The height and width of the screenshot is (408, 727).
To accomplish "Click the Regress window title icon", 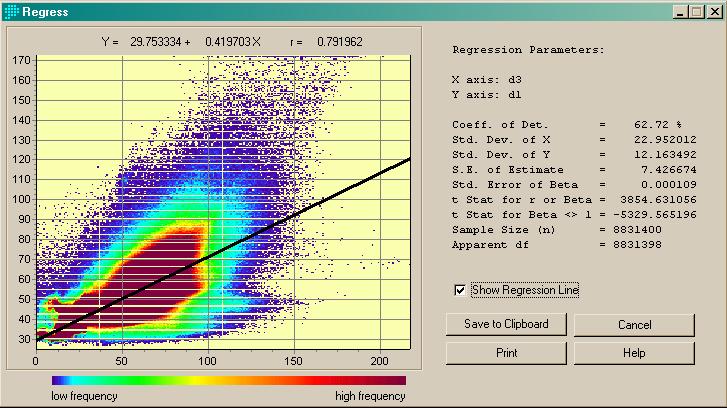I will pyautogui.click(x=11, y=12).
